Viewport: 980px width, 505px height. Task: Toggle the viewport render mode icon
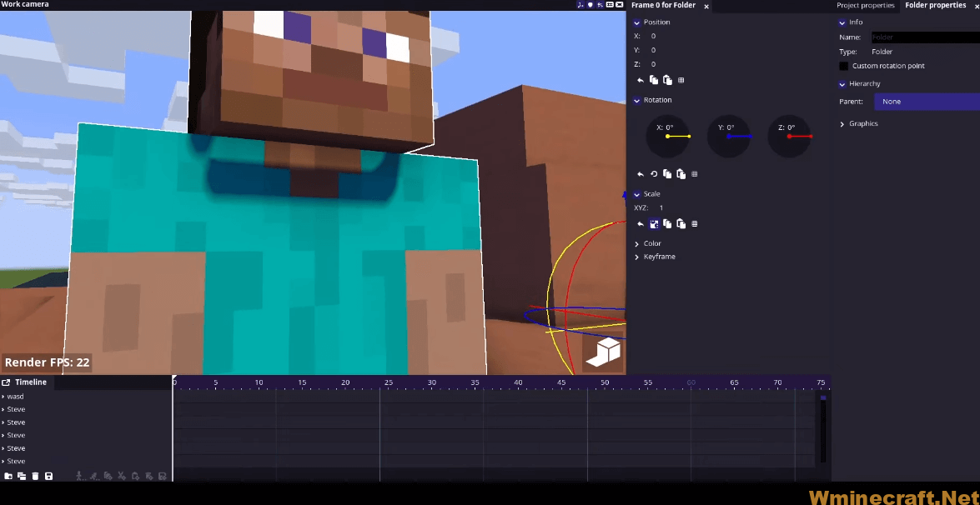point(603,353)
